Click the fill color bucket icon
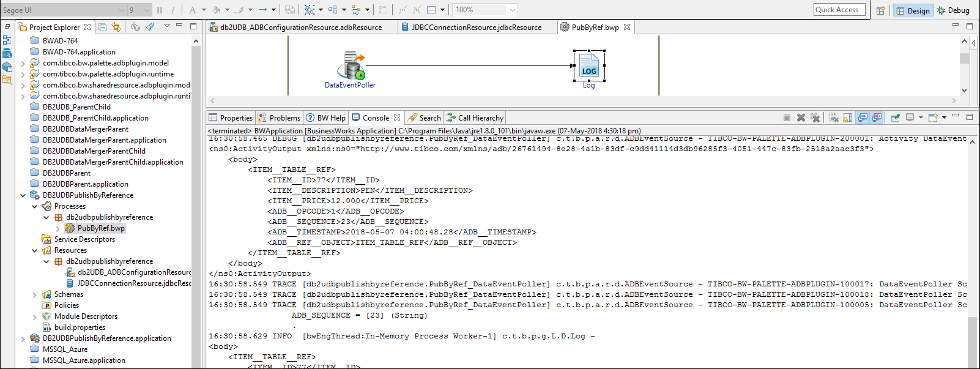 [216, 10]
